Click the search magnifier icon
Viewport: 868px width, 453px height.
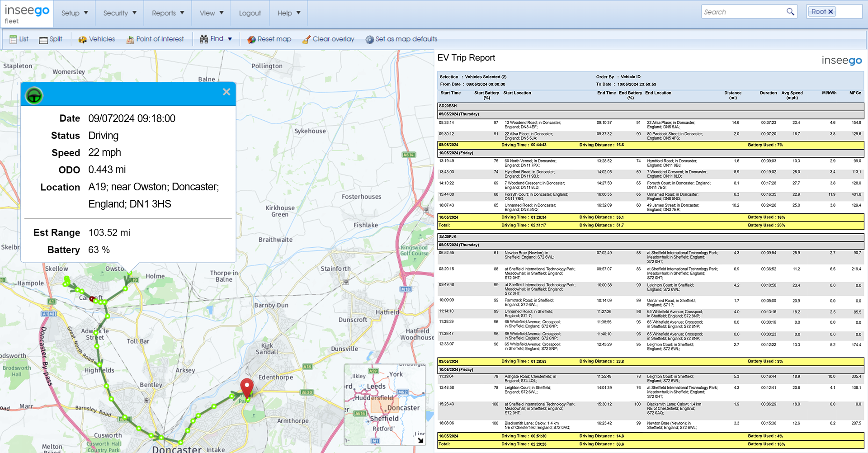click(790, 12)
